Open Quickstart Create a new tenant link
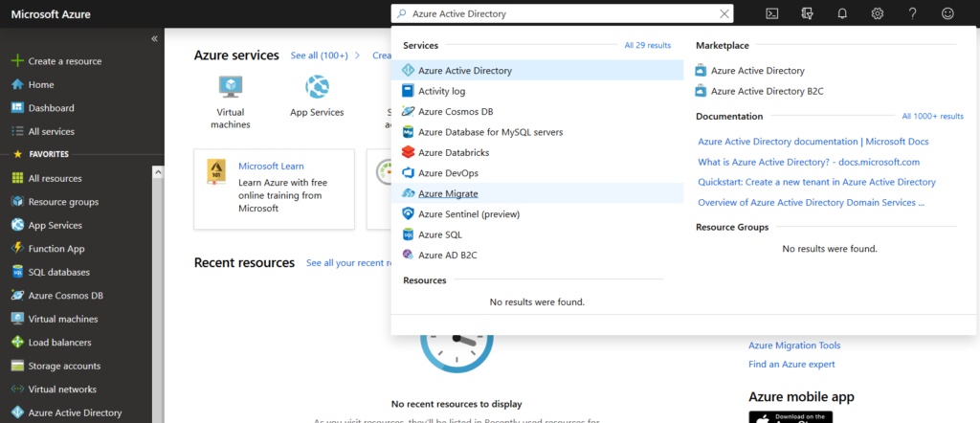 (817, 183)
